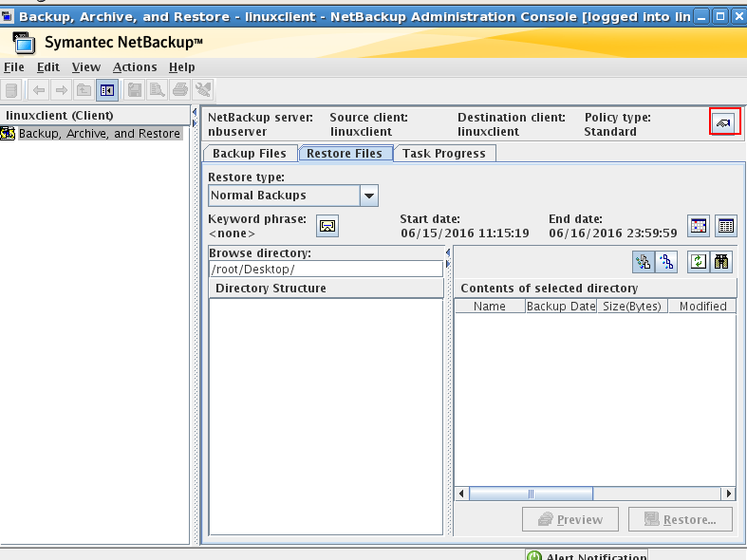Click Backup, Archive, and Restore tree icon
This screenshot has width=747, height=560.
pos(8,133)
